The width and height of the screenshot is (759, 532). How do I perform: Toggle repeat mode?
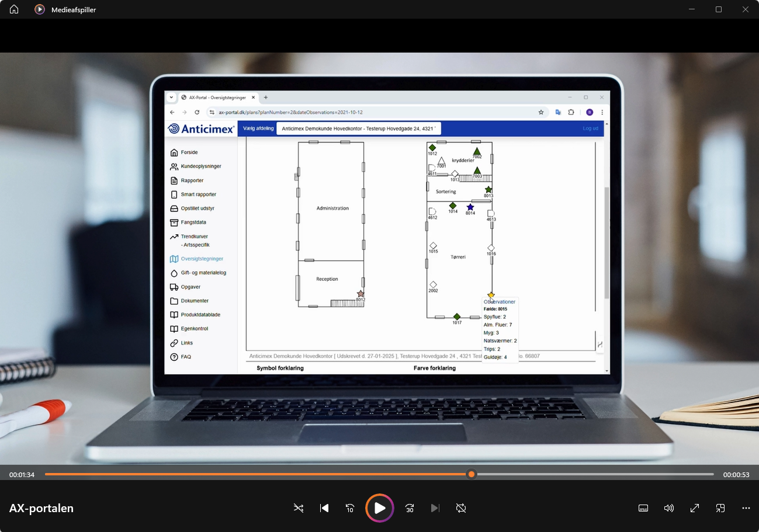461,508
